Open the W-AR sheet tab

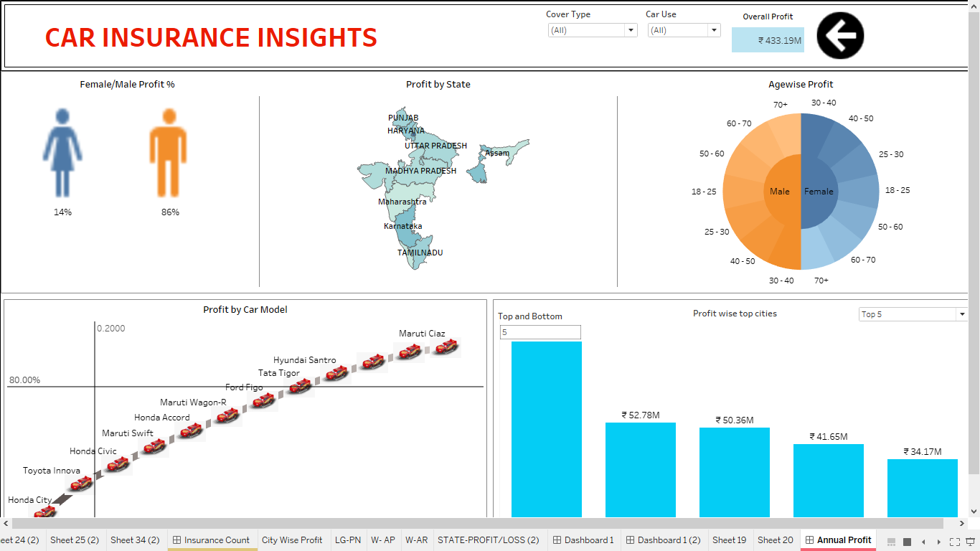coord(416,540)
